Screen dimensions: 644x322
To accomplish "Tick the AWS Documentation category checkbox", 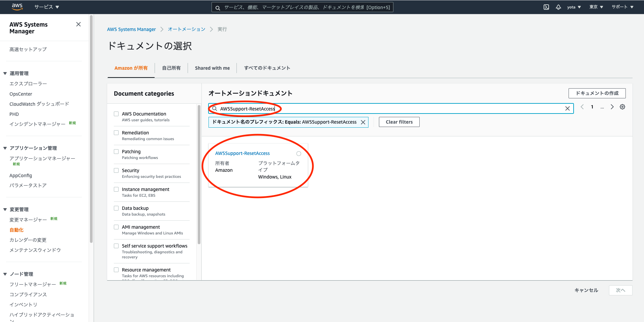I will click(x=116, y=114).
